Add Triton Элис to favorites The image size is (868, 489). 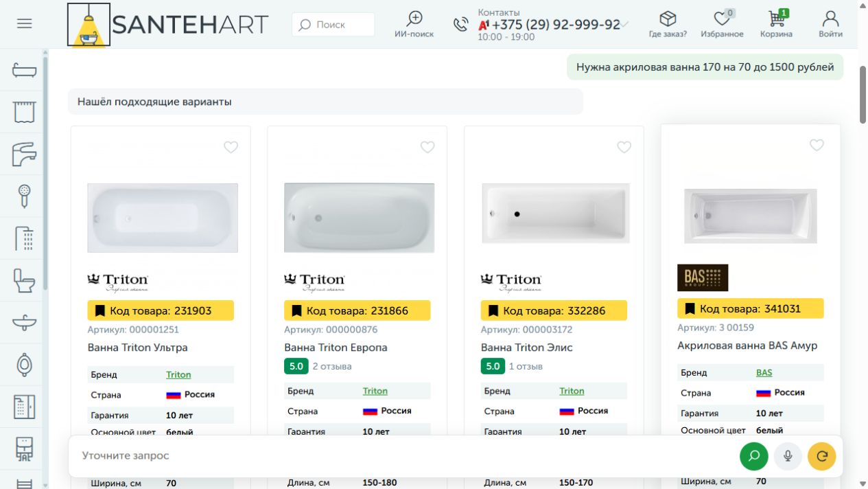coord(624,147)
